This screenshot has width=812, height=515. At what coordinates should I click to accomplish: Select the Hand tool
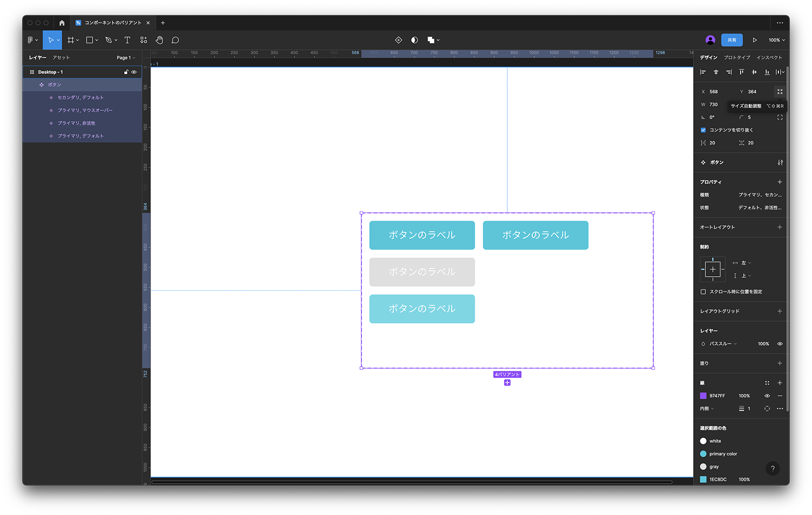159,40
